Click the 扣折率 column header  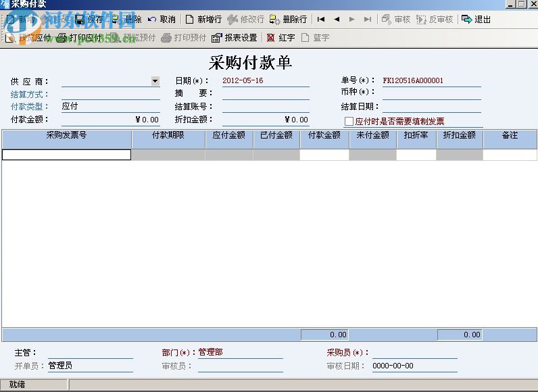point(416,139)
